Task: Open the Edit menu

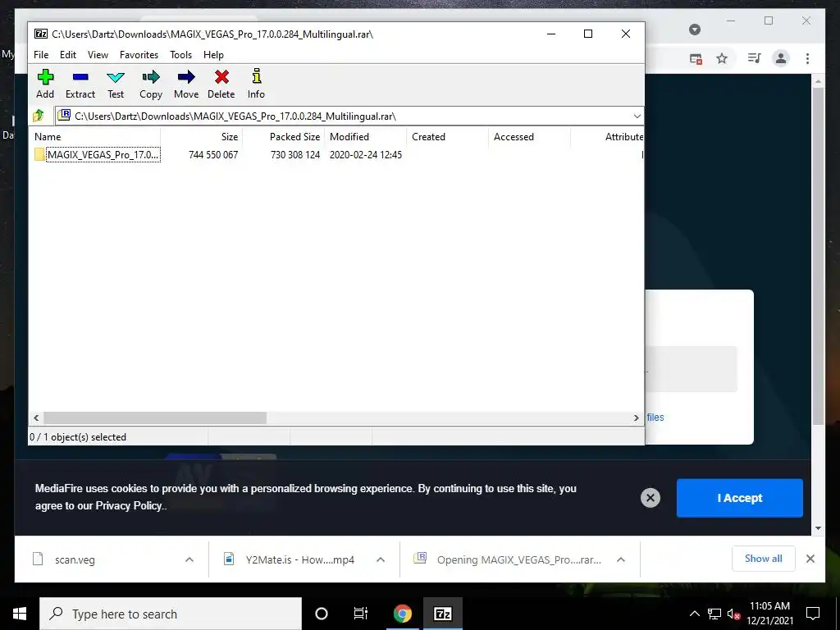Action: tap(67, 55)
